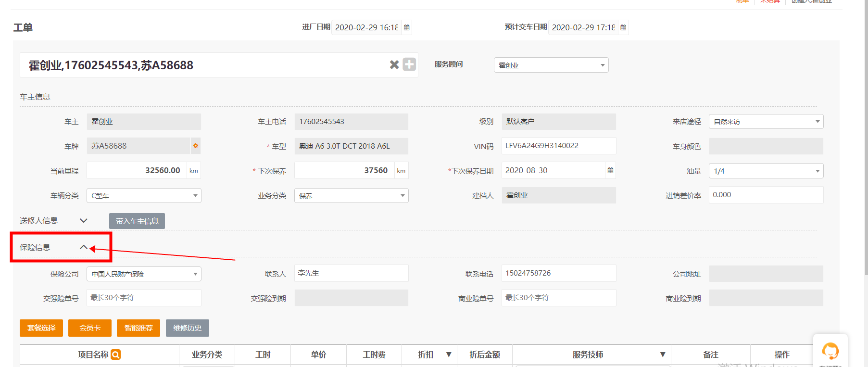Image resolution: width=868 pixels, height=367 pixels.
Task: Click the 建档人 field showing 霍创业
Action: click(x=559, y=195)
